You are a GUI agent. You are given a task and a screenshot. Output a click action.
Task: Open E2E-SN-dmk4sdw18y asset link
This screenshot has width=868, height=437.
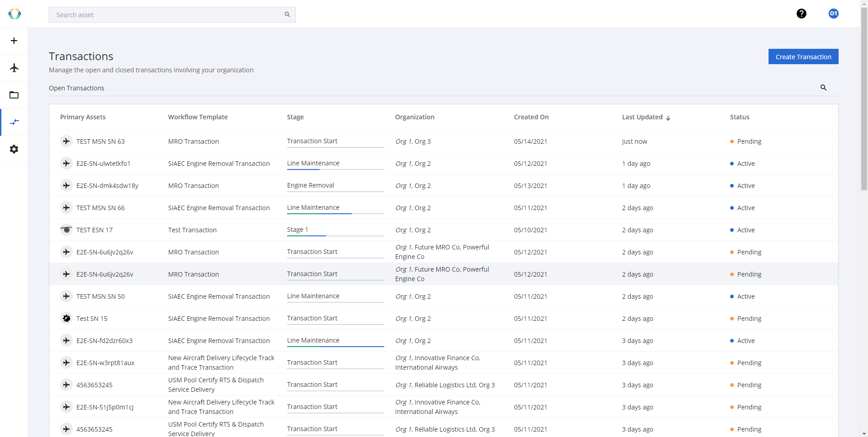point(107,186)
